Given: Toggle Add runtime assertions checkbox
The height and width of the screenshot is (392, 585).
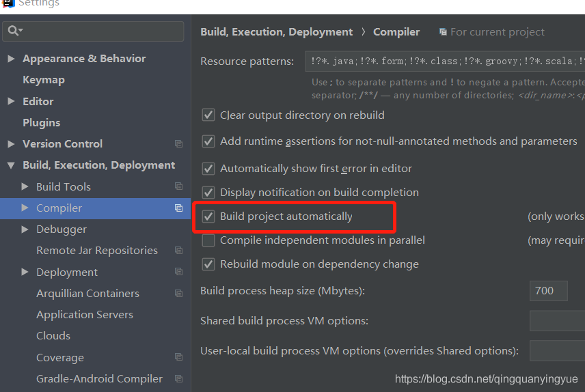Looking at the screenshot, I should [208, 141].
